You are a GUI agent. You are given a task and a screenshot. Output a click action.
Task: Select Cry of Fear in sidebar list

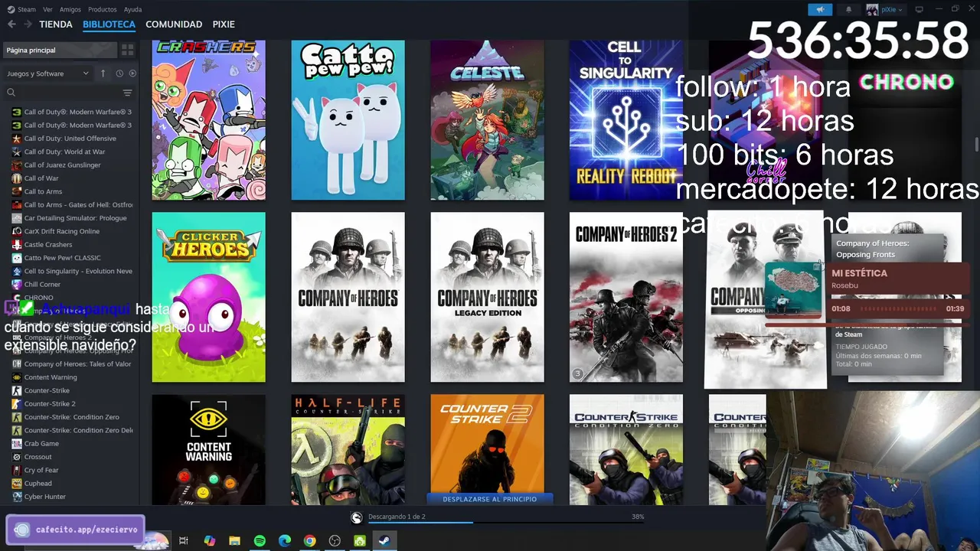(41, 470)
